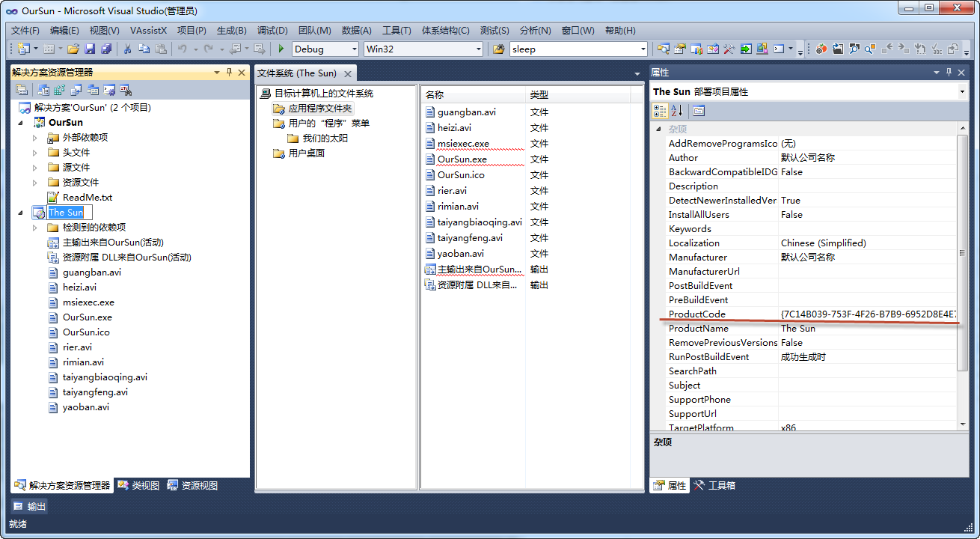
Task: Switch to the 工具箱 tab
Action: point(714,485)
